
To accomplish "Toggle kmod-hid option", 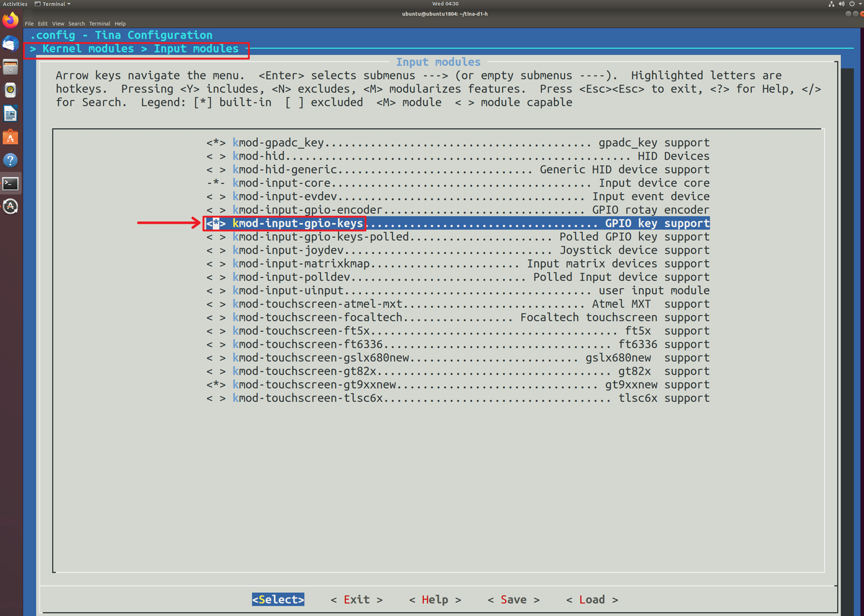I will pos(216,156).
